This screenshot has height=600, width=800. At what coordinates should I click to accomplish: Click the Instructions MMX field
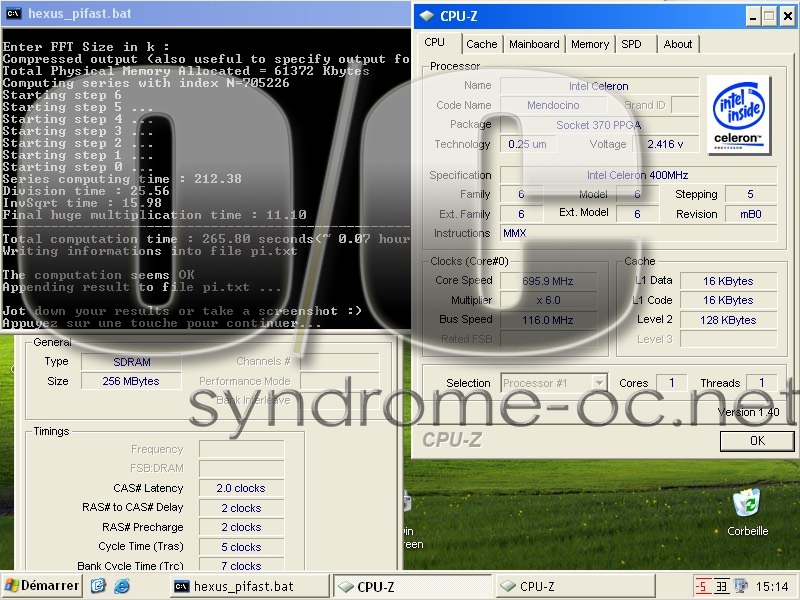pyautogui.click(x=638, y=233)
